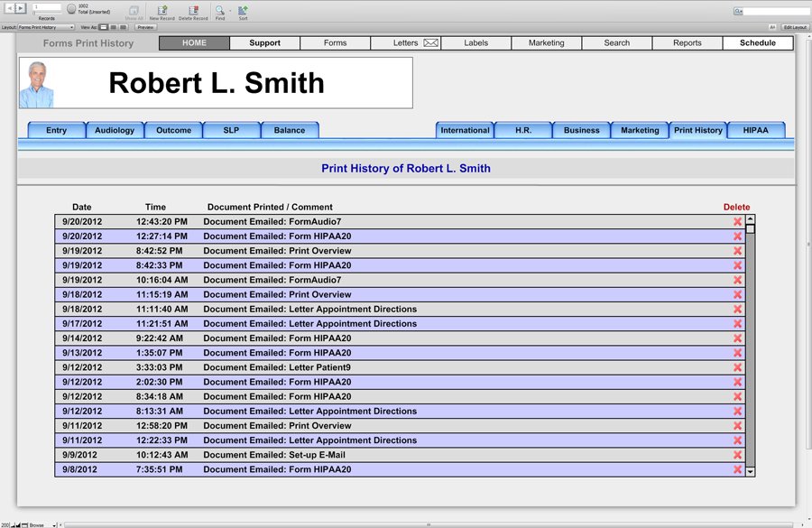Click Robert L. Smith's photo thumbnail
Image resolution: width=812 pixels, height=528 pixels.
pyautogui.click(x=37, y=85)
